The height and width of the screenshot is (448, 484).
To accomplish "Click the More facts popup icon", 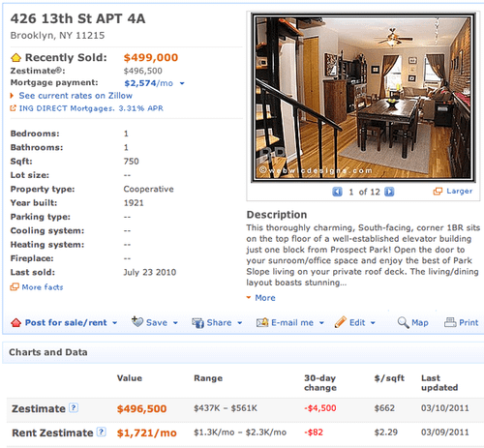I will point(15,286).
